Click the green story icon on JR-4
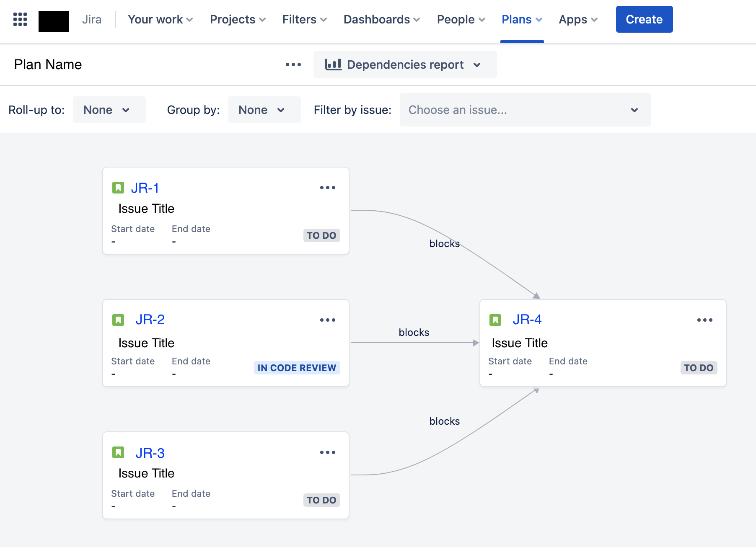This screenshot has height=547, width=756. 496,320
